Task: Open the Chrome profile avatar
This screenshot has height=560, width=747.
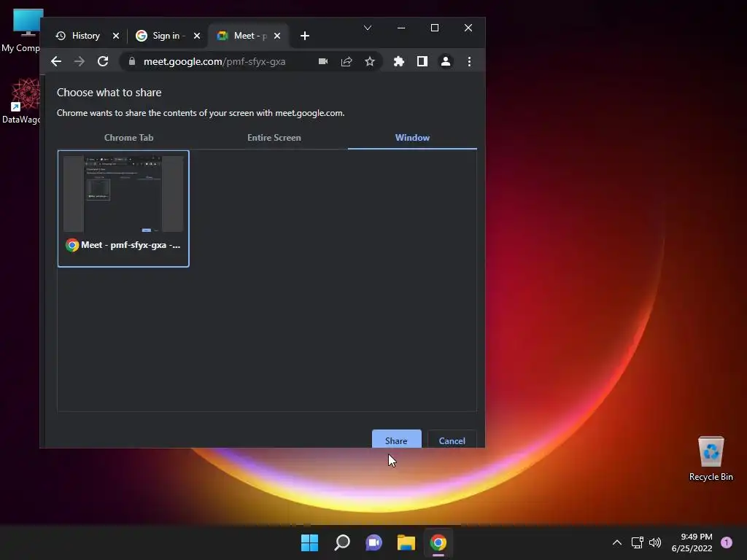Action: (446, 61)
